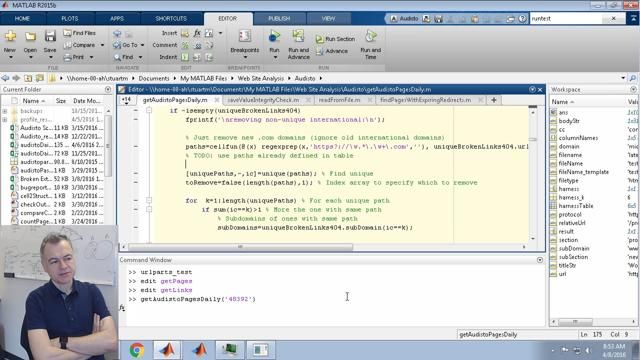The height and width of the screenshot is (360, 640).
Task: Open the saveValueIntegrityCheck.m editor tab
Action: click(x=263, y=100)
